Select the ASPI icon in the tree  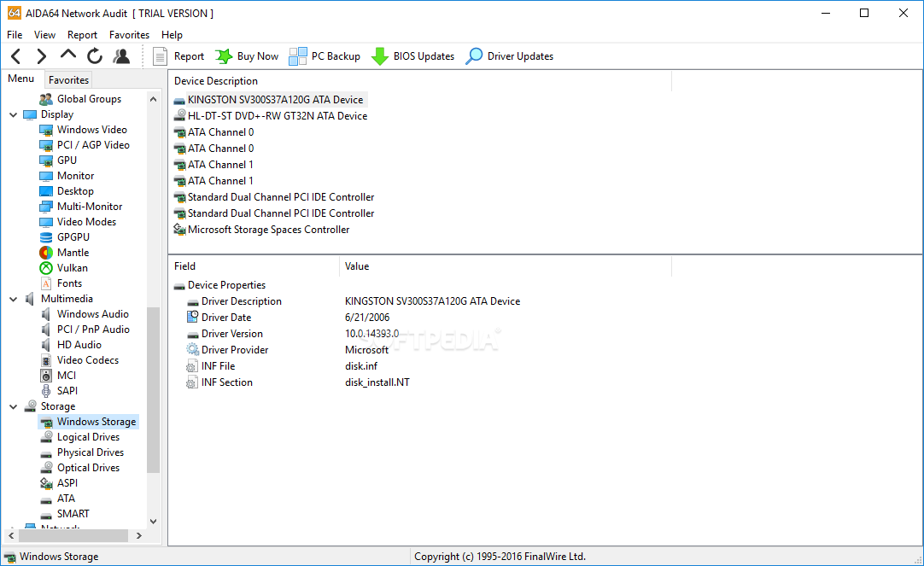point(46,483)
